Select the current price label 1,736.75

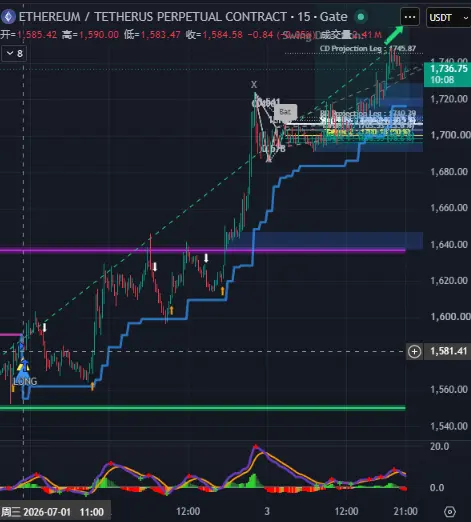(447, 74)
